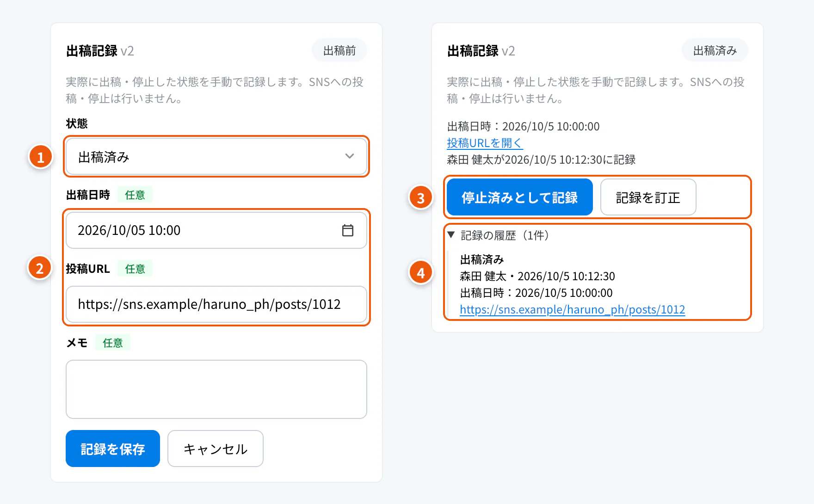Click the 出稿記録 v2 title in left card
The height and width of the screenshot is (504, 814).
(x=100, y=50)
